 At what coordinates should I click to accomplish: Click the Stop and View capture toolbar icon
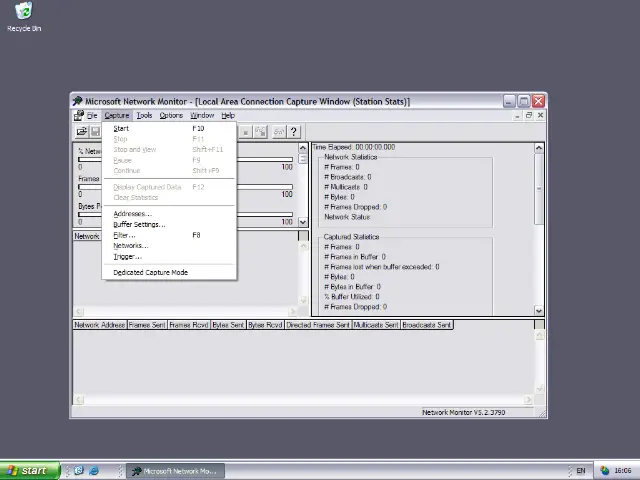point(260,131)
